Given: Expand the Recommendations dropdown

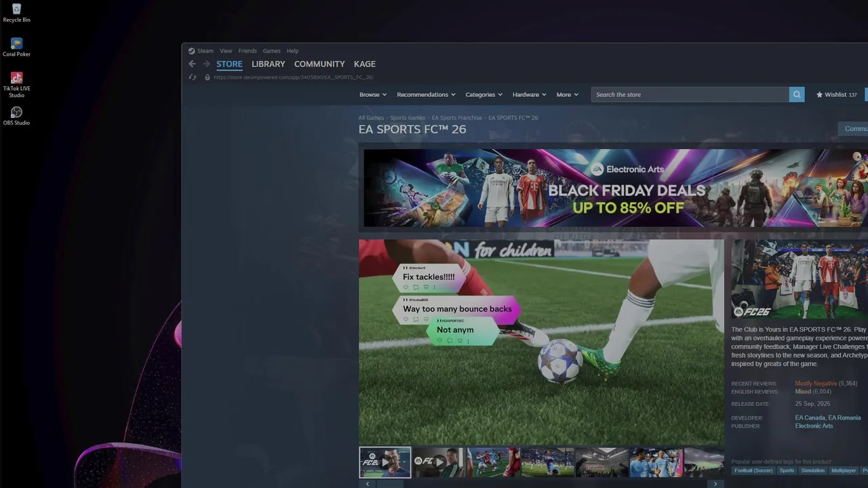Looking at the screenshot, I should tap(426, 95).
